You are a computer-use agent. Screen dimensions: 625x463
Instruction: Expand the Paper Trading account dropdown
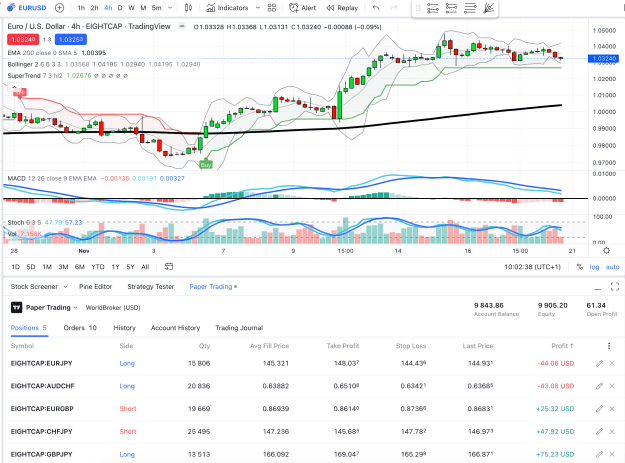(75, 308)
